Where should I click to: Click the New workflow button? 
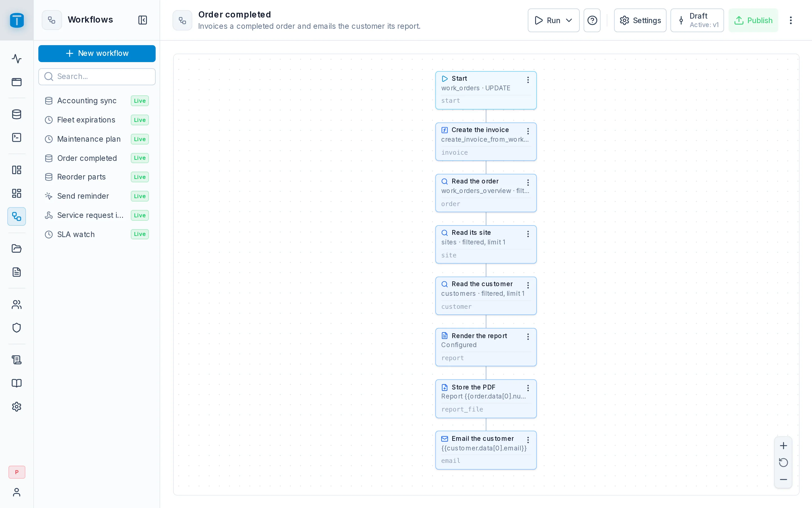97,53
